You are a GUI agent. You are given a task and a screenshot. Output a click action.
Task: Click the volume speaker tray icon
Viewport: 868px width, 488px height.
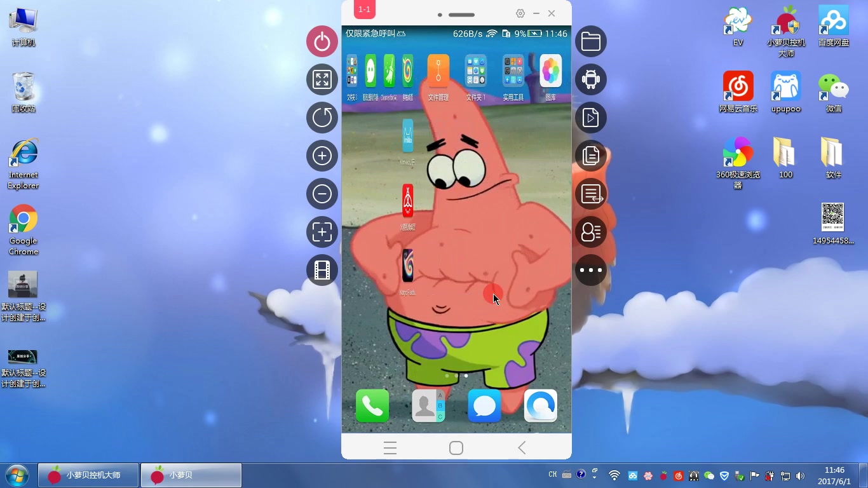[800, 475]
